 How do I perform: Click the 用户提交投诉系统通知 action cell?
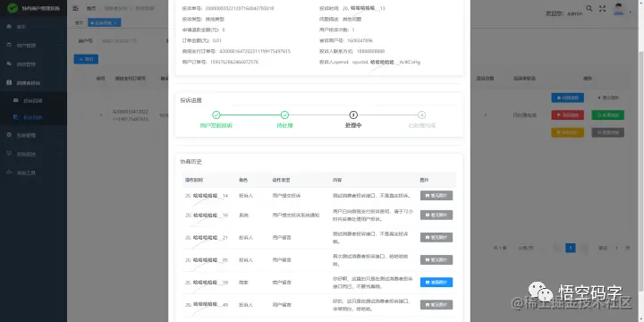pos(296,216)
